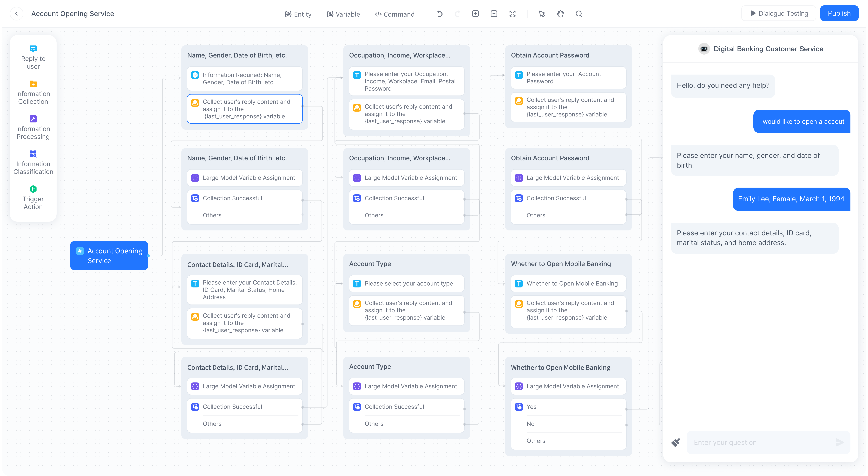Select 'Information Required: Name, Gender' node
Image resolution: width=868 pixels, height=476 pixels.
(x=245, y=78)
